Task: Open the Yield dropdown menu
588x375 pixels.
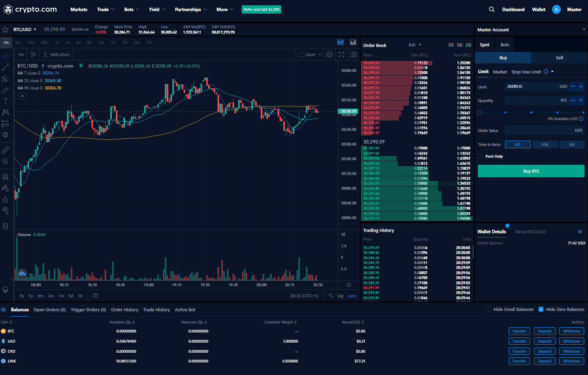Action: pyautogui.click(x=157, y=9)
